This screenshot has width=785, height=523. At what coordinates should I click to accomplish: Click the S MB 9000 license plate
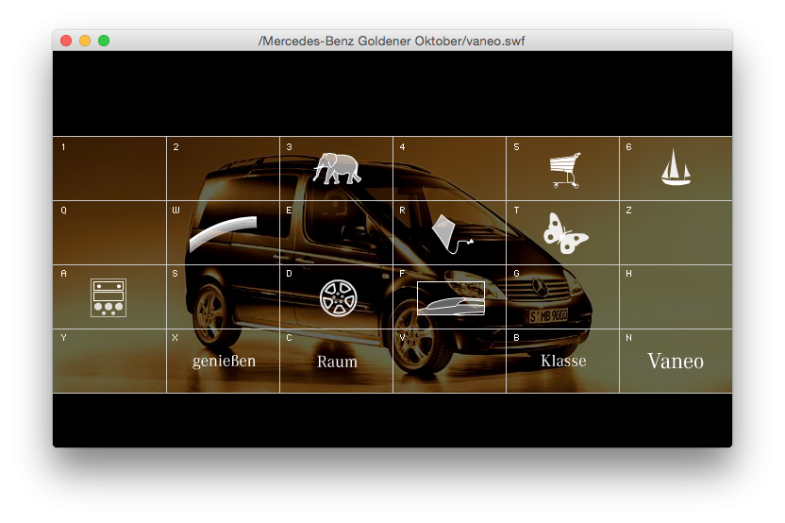(x=548, y=315)
